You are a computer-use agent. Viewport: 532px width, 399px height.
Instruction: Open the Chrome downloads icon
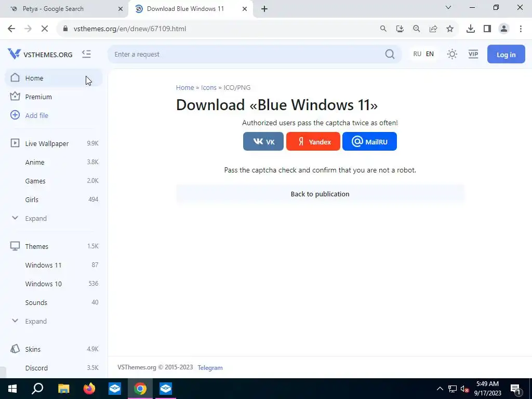pyautogui.click(x=470, y=29)
